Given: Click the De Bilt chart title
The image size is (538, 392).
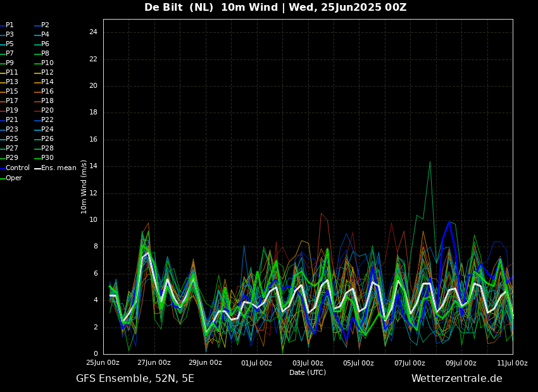Looking at the screenshot, I should (275, 7).
